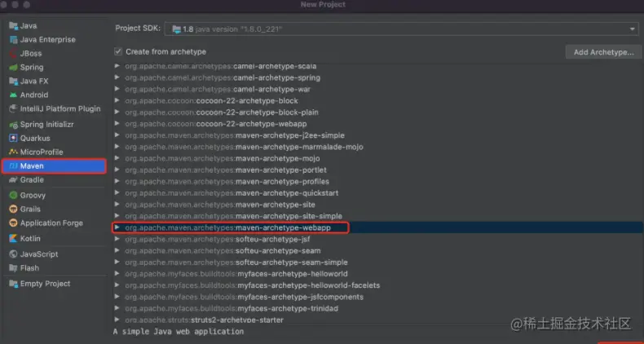
Task: Choose Groovy project type
Action: tap(54, 196)
